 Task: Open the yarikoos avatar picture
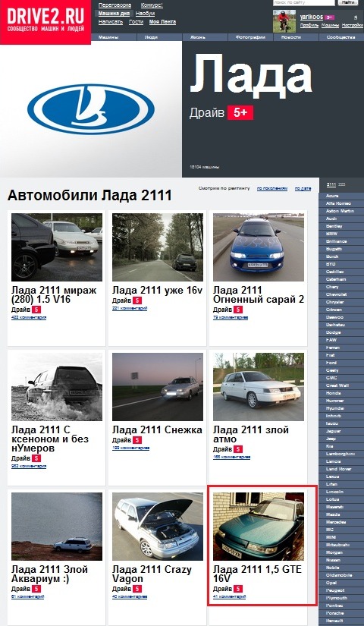coord(284,21)
